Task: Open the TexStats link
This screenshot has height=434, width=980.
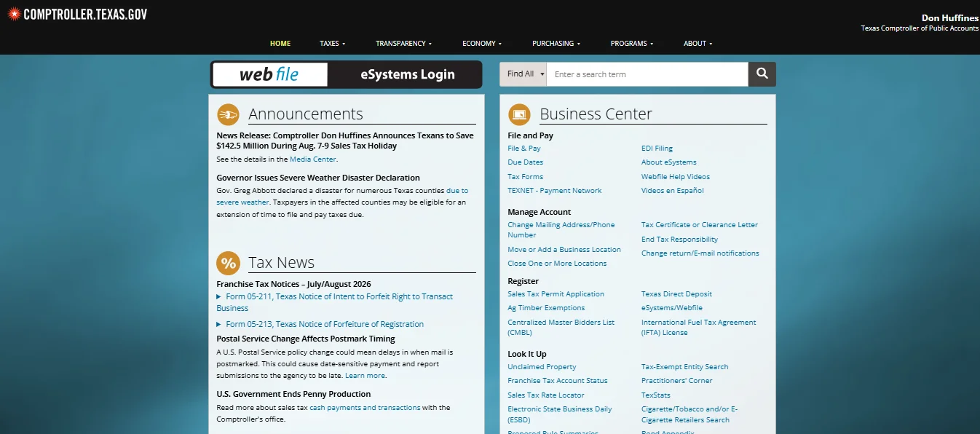Action: pyautogui.click(x=656, y=395)
